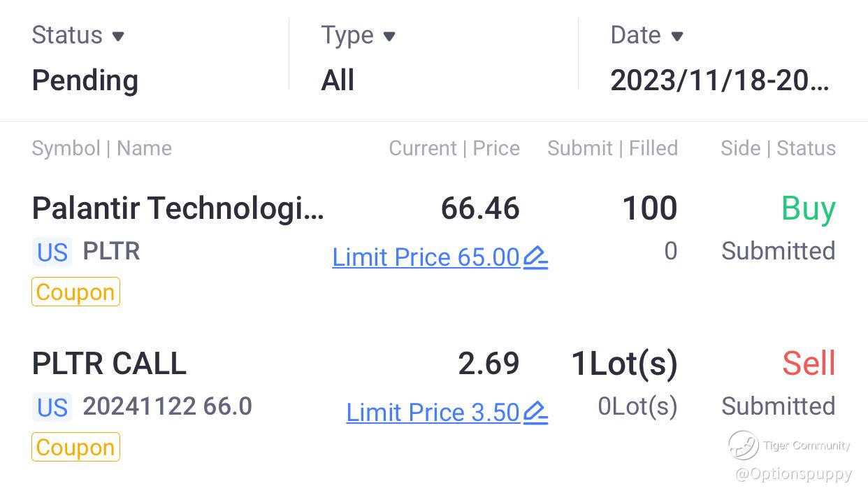Click edit pencil icon beside Limit Price 3.50
This screenshot has height=493, width=868.
[x=535, y=413]
